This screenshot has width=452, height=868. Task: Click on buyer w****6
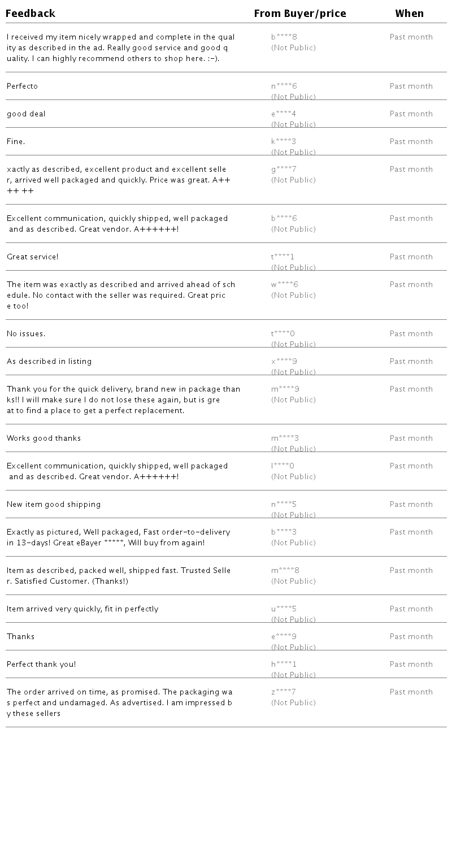coord(284,285)
